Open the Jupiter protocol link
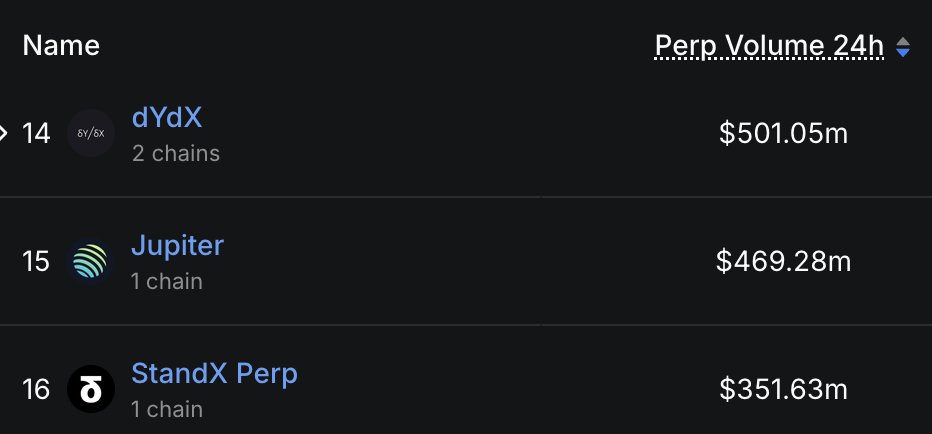The height and width of the screenshot is (434, 932). [x=177, y=245]
